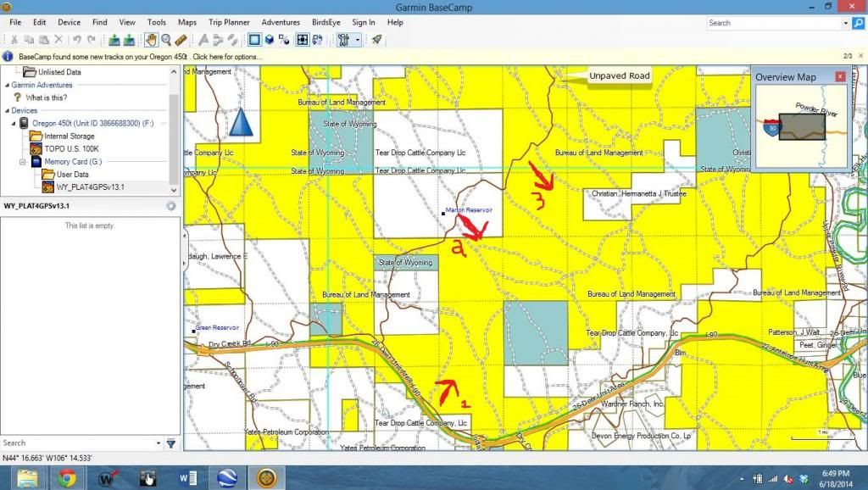Collapse the Devices section
Screen dimensions: 868x490
pos(7,111)
